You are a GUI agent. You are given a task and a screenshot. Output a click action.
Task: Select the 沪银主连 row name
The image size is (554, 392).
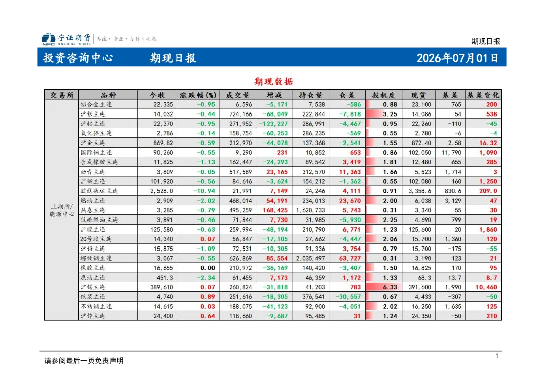tap(93, 114)
